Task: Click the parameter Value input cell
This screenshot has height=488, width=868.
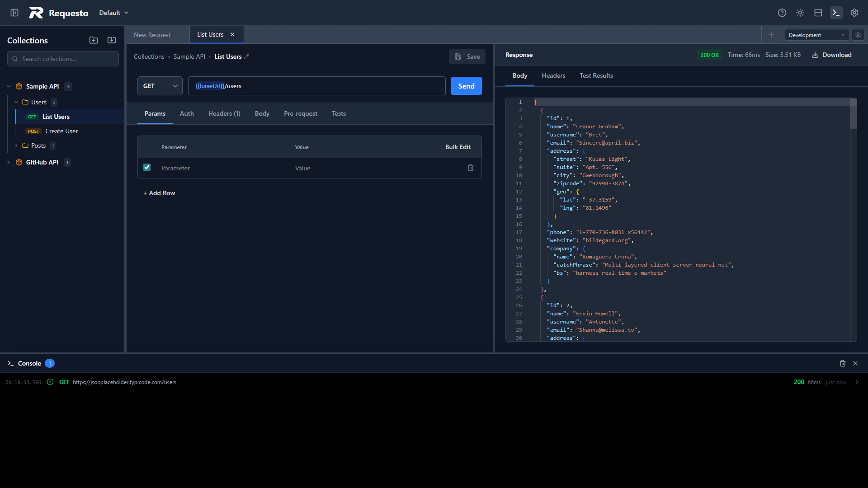Action: 375,168
